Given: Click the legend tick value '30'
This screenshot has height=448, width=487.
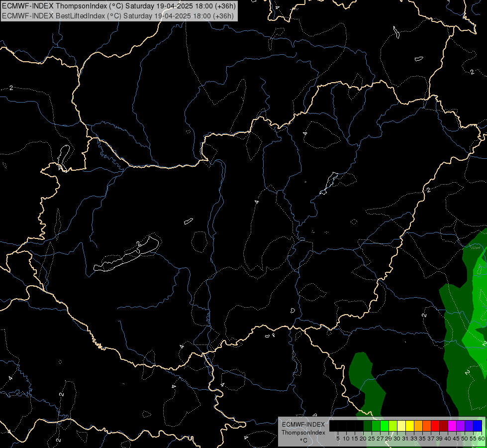Looking at the screenshot, I should (396, 439).
